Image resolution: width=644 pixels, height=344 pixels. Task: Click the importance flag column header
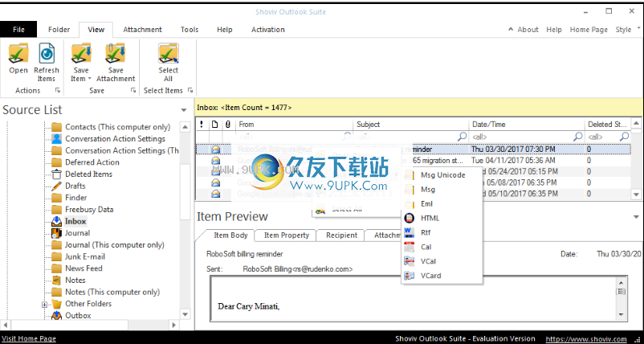pyautogui.click(x=202, y=124)
